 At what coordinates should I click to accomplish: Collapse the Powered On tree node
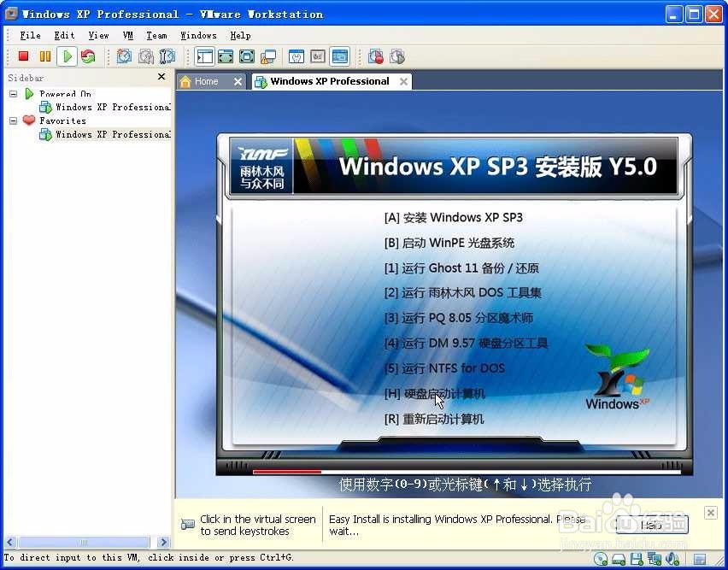point(13,94)
